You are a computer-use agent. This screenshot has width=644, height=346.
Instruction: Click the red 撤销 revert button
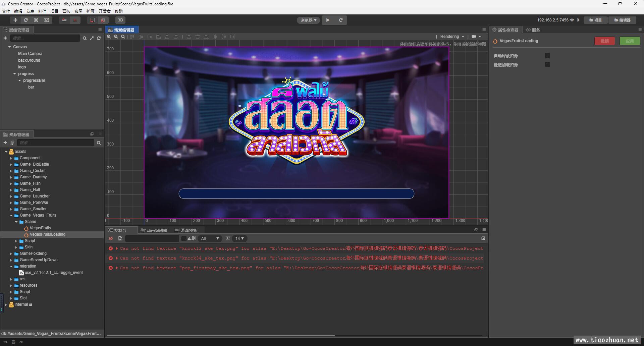pyautogui.click(x=605, y=41)
